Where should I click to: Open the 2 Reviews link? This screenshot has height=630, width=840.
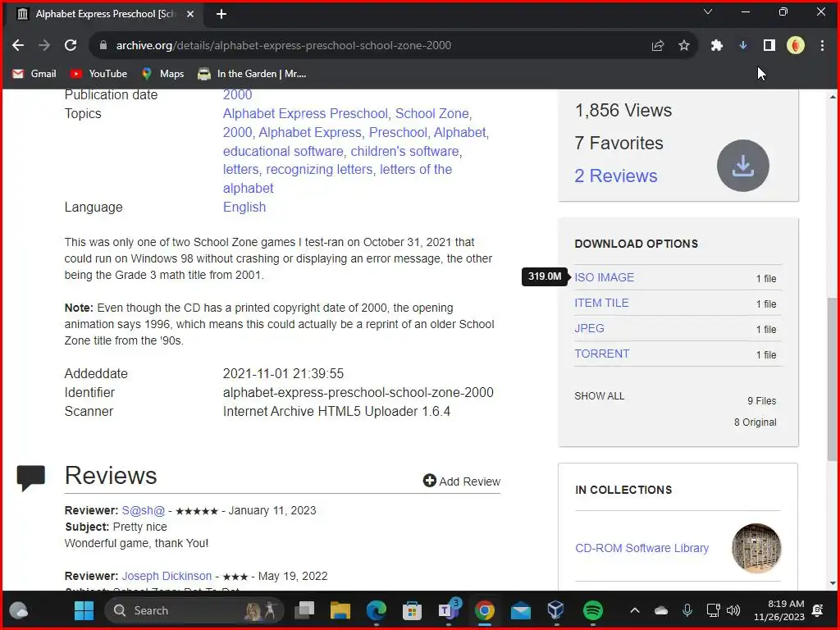click(x=615, y=176)
